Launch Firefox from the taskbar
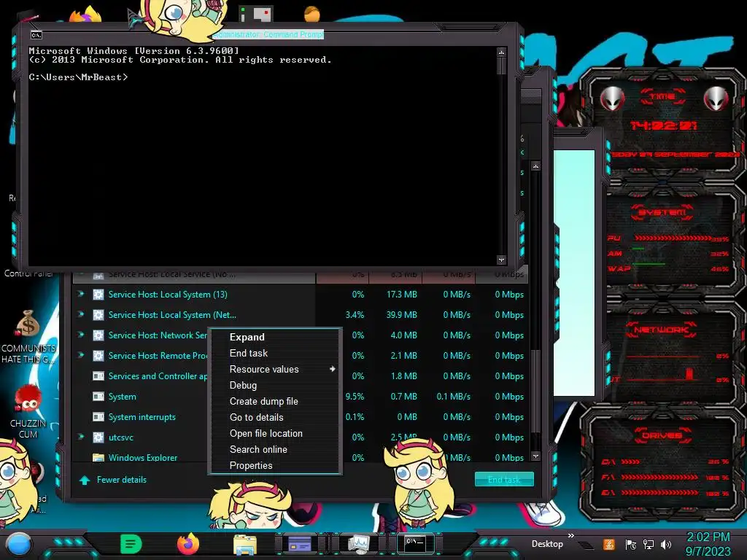The image size is (747, 560). point(188,544)
